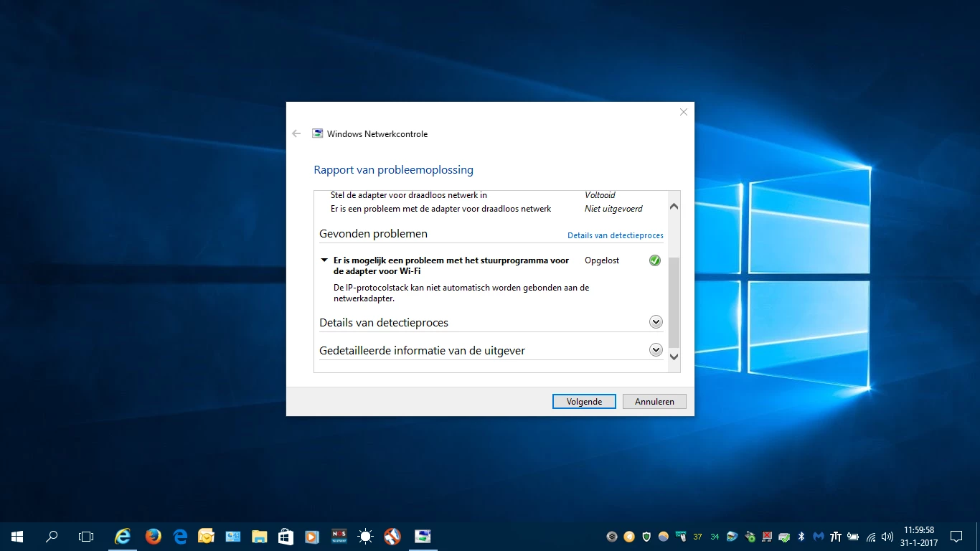Click the Bluetooth tray icon
The image size is (980, 551).
801,537
